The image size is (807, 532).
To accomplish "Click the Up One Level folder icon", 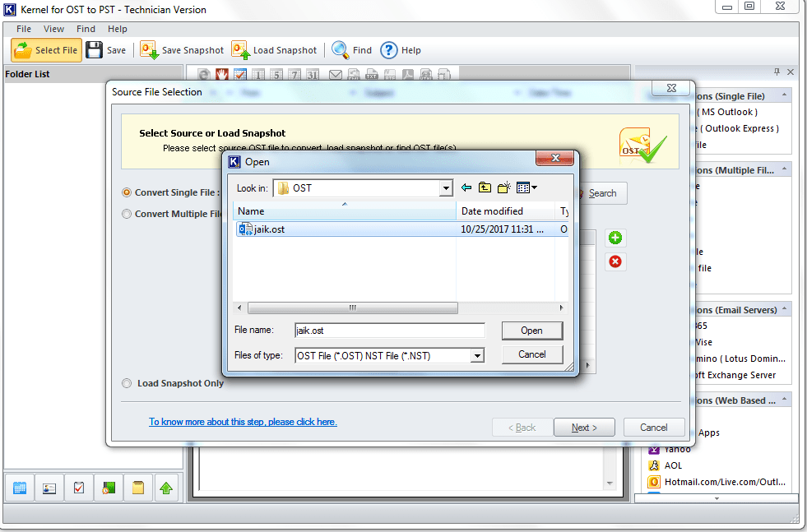I will click(x=485, y=187).
